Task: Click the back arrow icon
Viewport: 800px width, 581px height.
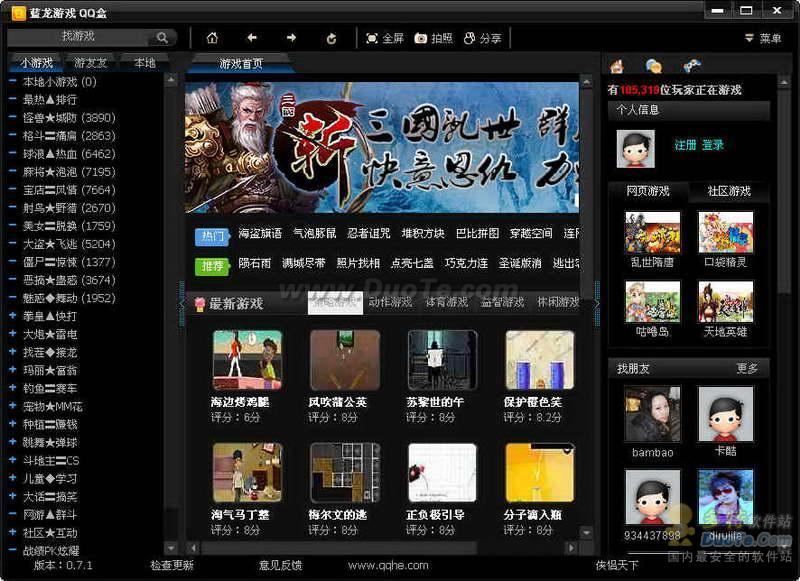Action: pyautogui.click(x=252, y=38)
